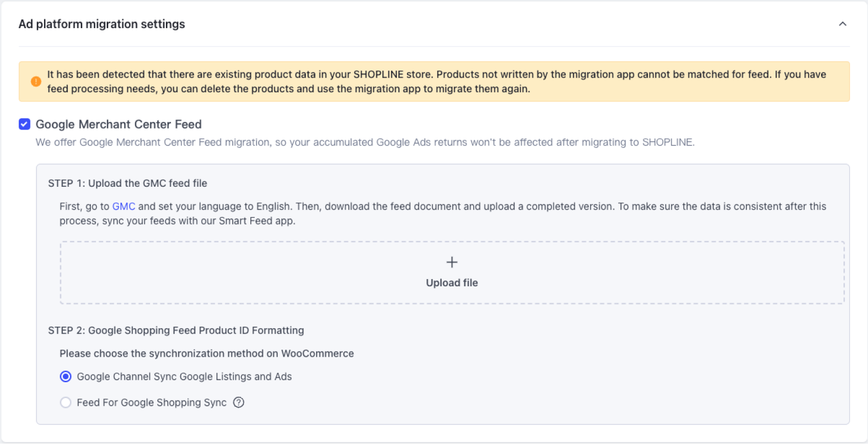Screen dimensions: 868x444
Task: Open the GMC link
Action: [x=124, y=207]
